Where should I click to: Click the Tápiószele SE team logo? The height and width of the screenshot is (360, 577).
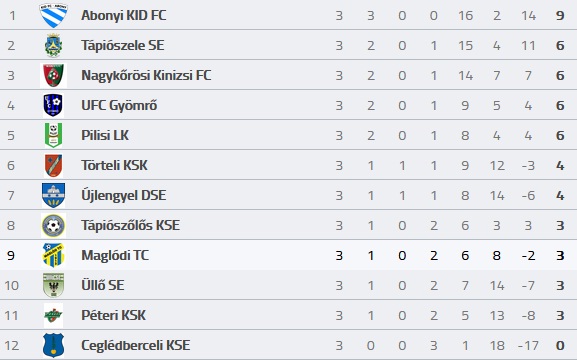[53, 45]
